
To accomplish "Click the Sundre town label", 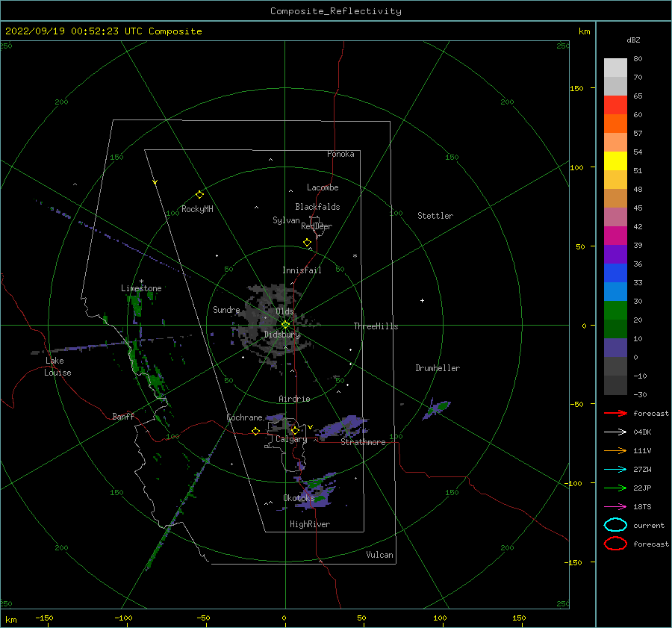I will 226,310.
